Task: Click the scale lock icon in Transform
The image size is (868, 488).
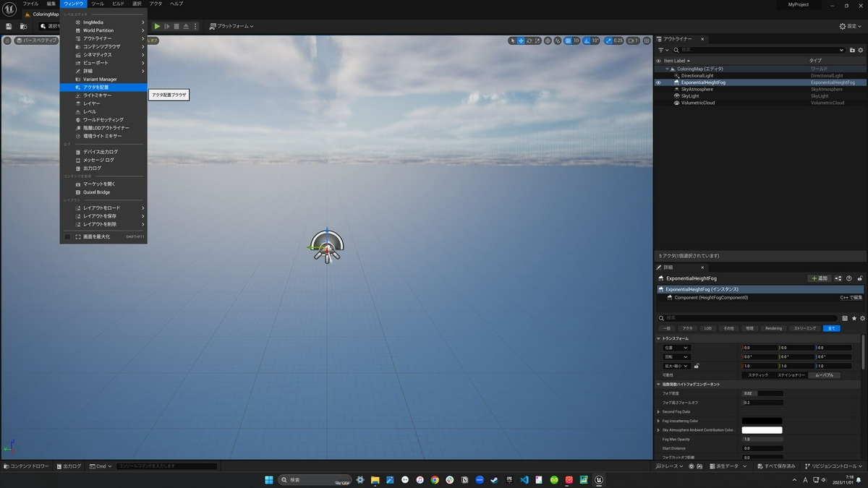Action: [x=696, y=366]
